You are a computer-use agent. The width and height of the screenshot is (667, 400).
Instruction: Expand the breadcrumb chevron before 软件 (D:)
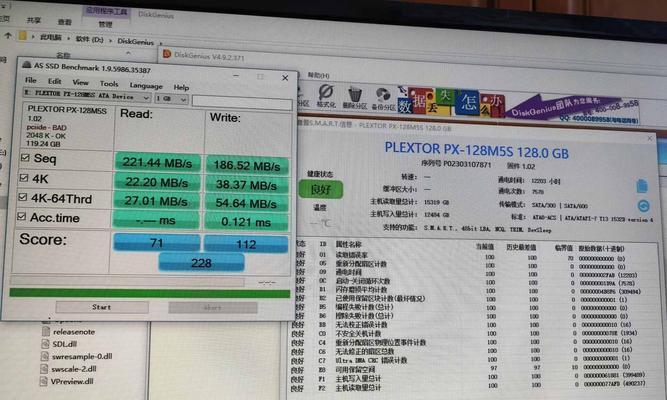click(x=70, y=38)
